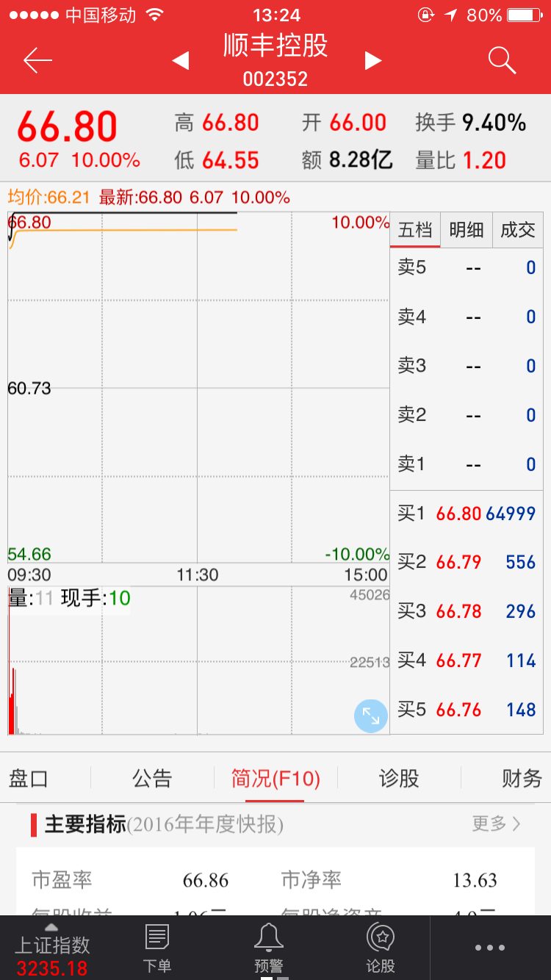Tap stock code 002352
The image size is (551, 980).
[275, 79]
